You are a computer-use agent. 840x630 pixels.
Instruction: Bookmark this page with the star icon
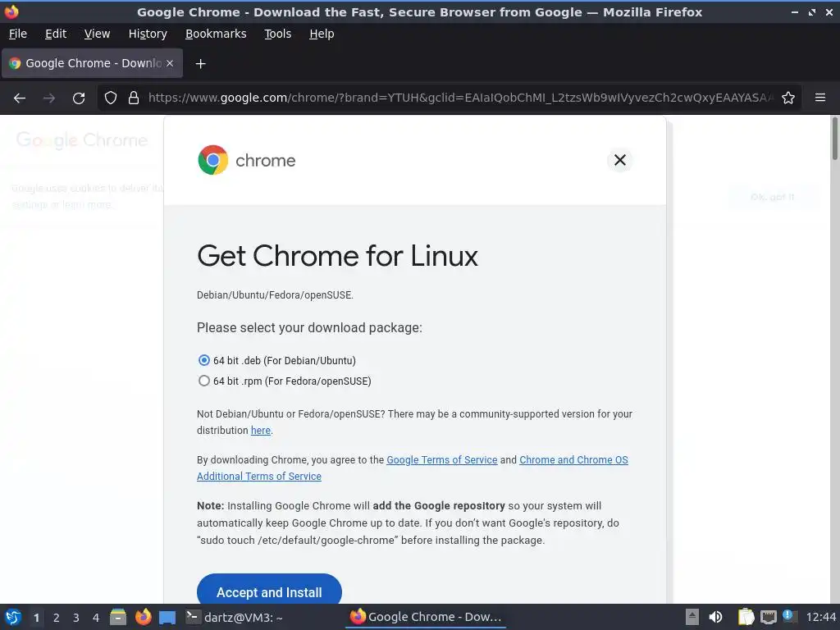tap(788, 98)
